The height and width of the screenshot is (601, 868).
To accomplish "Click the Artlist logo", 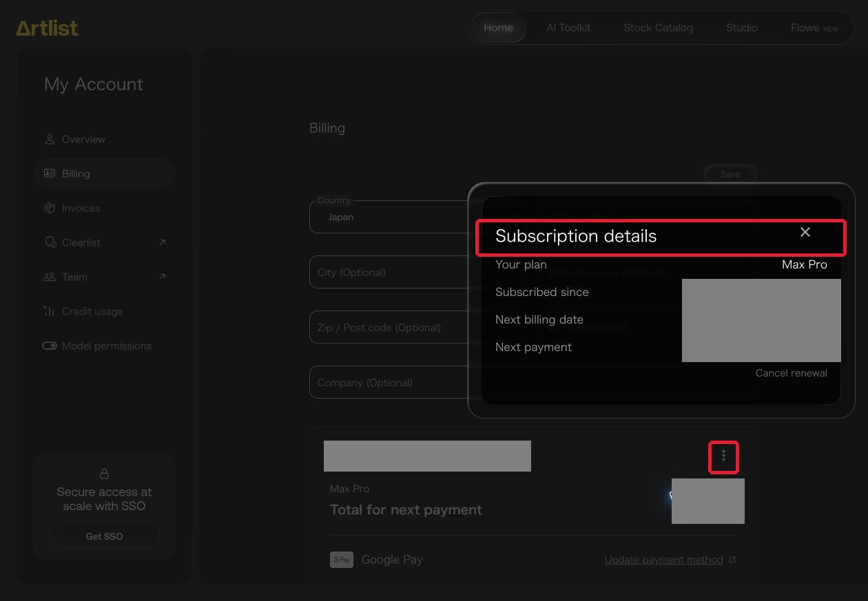I will pyautogui.click(x=47, y=28).
